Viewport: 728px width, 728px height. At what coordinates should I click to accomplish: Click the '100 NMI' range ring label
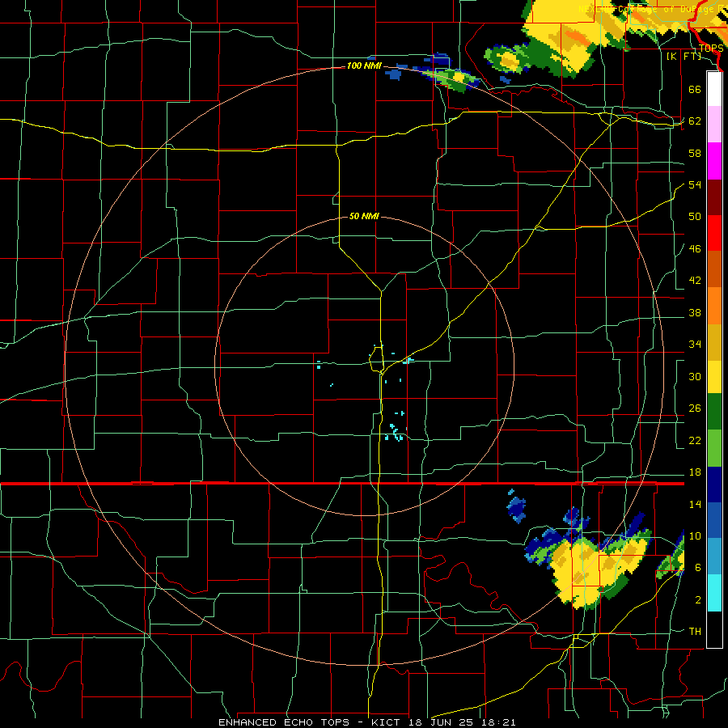(364, 66)
